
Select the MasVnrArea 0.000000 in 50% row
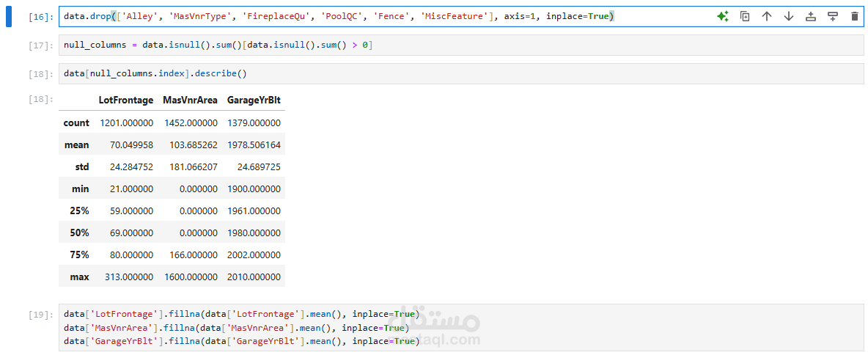coord(198,233)
